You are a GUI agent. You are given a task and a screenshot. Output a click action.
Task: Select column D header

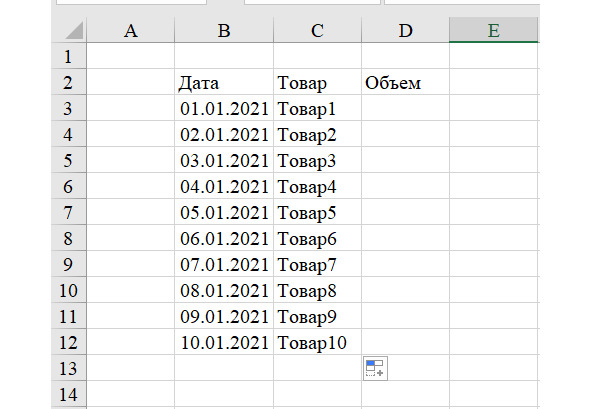(405, 30)
